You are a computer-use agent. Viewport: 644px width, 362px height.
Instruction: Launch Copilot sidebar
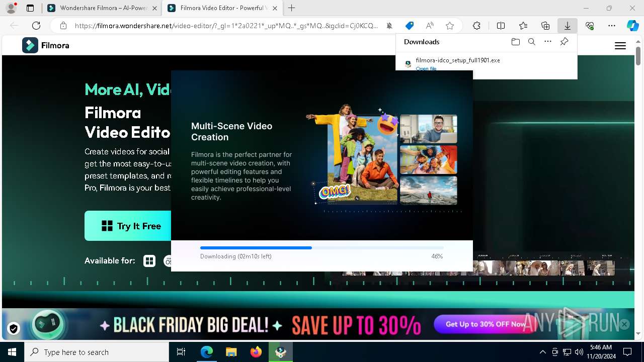632,26
